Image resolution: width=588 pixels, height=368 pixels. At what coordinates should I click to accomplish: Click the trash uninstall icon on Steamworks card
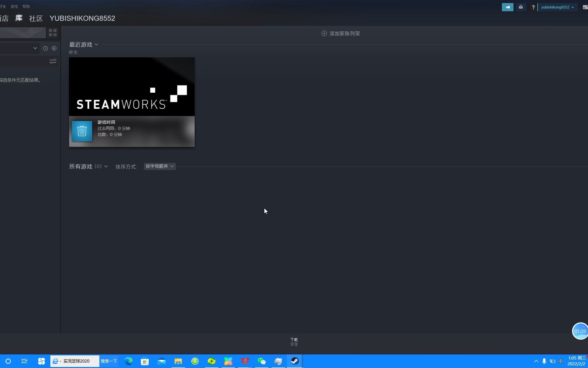[x=82, y=131]
